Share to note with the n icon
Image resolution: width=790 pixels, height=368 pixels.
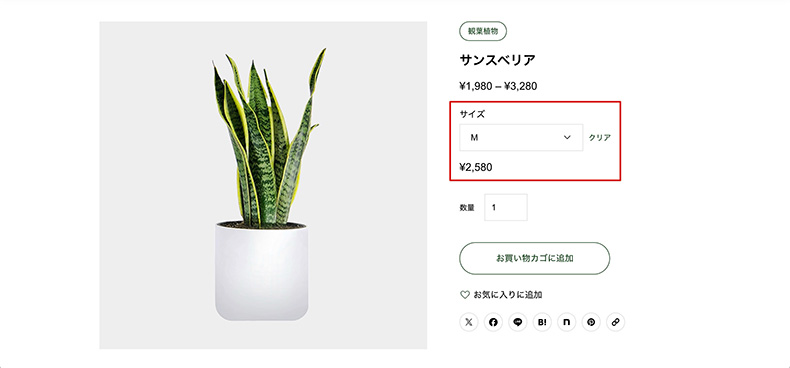pos(566,322)
